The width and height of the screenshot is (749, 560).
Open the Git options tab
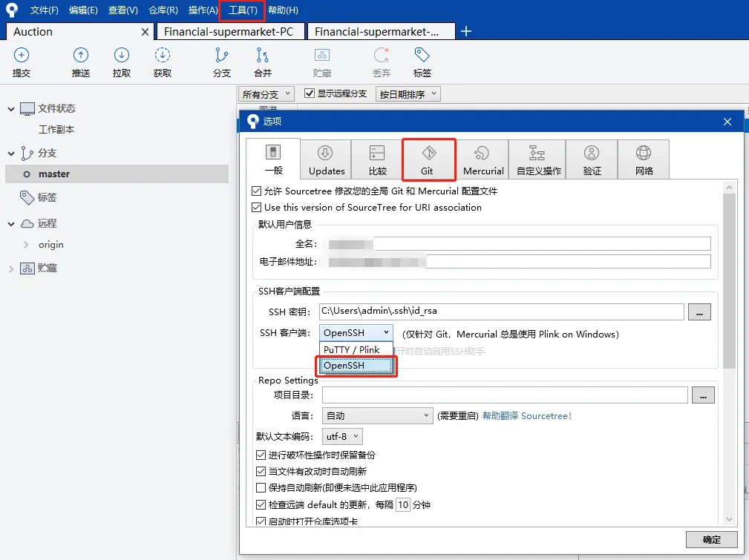click(428, 160)
